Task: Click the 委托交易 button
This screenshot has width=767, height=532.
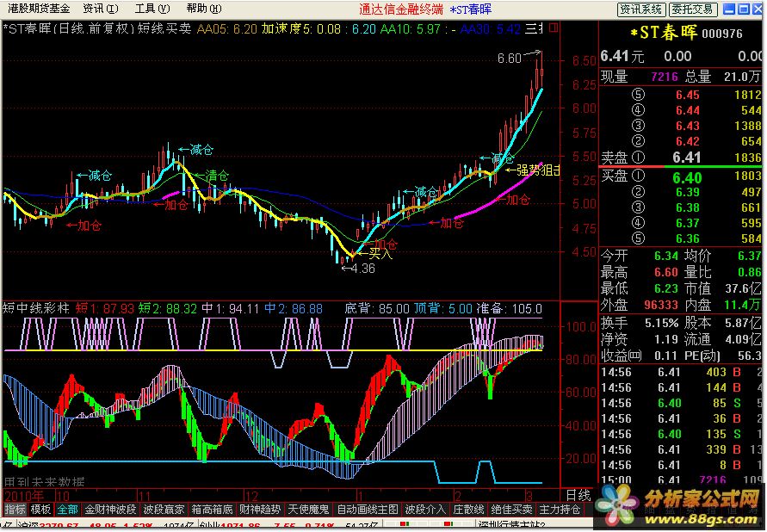Action: pos(693,9)
